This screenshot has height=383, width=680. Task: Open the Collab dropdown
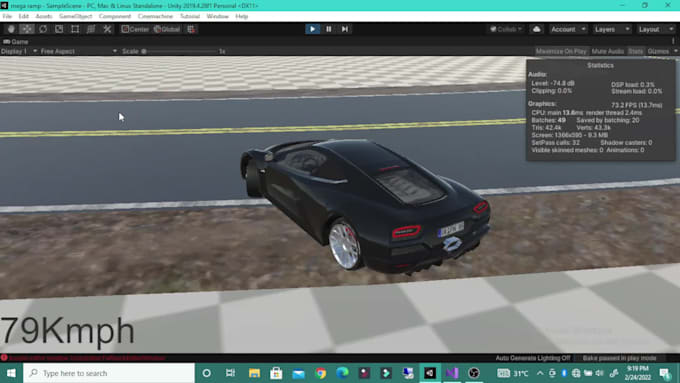[x=506, y=29]
